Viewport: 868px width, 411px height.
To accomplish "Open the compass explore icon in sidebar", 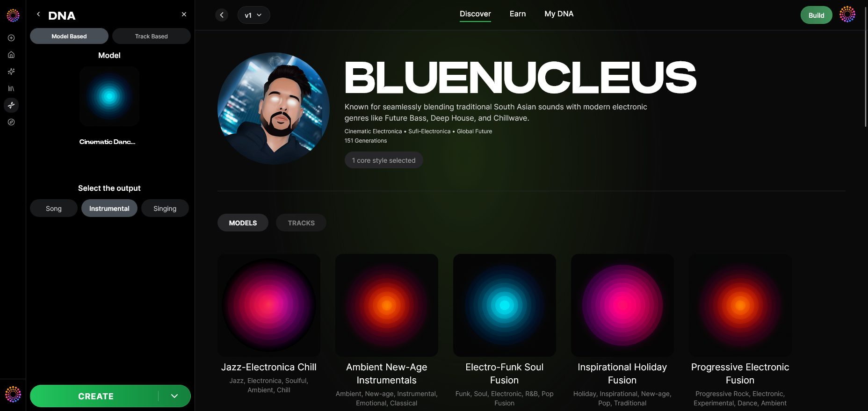I will (x=11, y=122).
